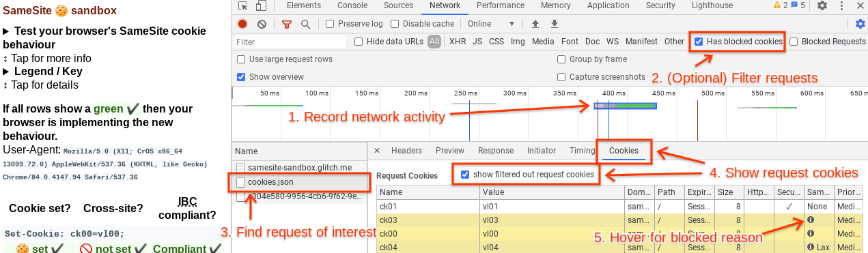Open the network search magnifier icon

tap(305, 24)
